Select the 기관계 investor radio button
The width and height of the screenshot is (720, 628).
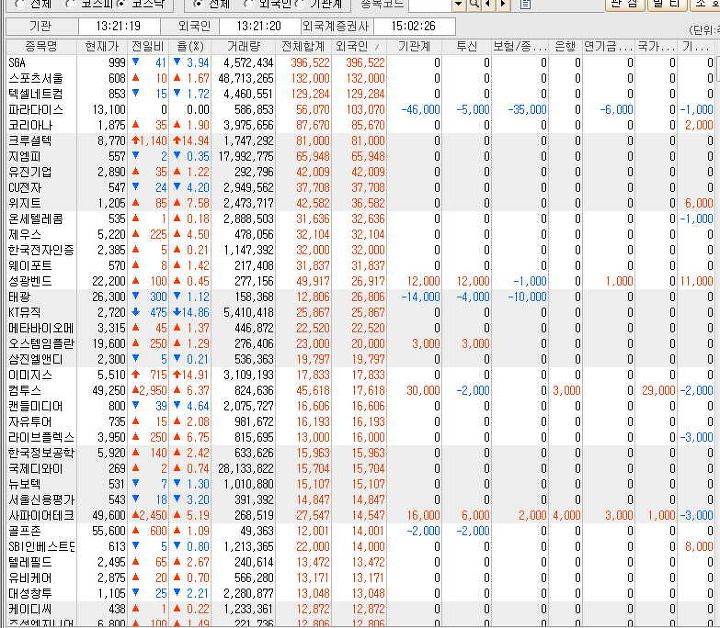pyautogui.click(x=299, y=4)
